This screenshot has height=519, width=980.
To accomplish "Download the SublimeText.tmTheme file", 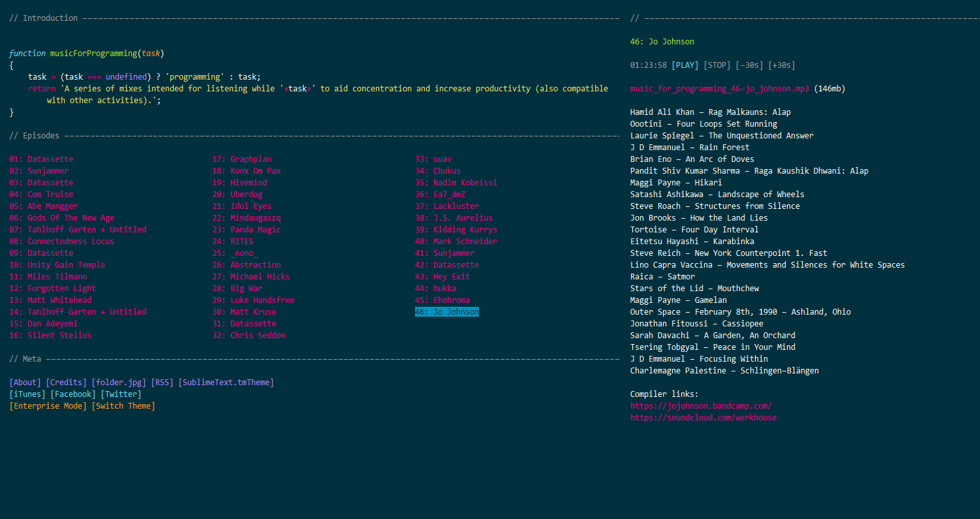I will click(226, 382).
